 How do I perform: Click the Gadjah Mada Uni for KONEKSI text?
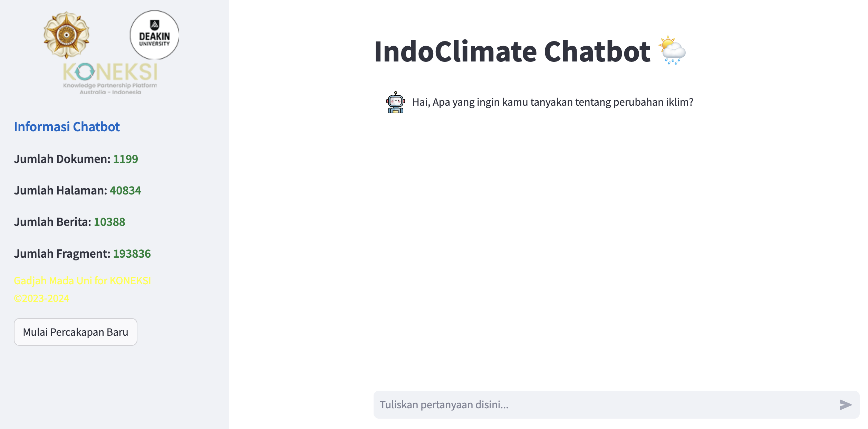pos(83,280)
